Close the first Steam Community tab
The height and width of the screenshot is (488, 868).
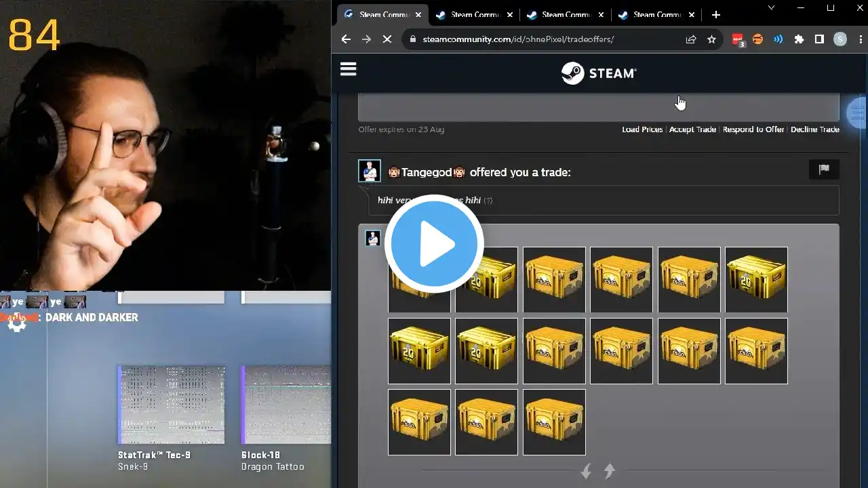tap(418, 14)
